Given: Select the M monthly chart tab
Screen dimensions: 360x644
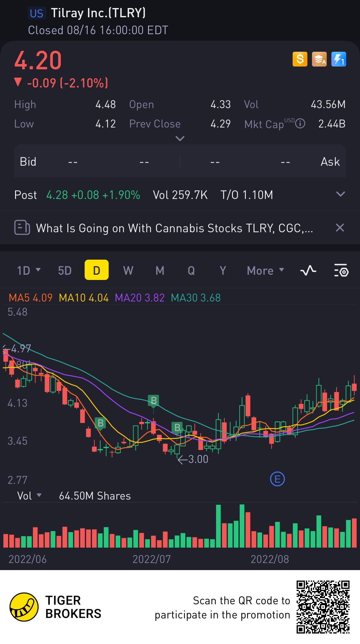Looking at the screenshot, I should point(160,270).
